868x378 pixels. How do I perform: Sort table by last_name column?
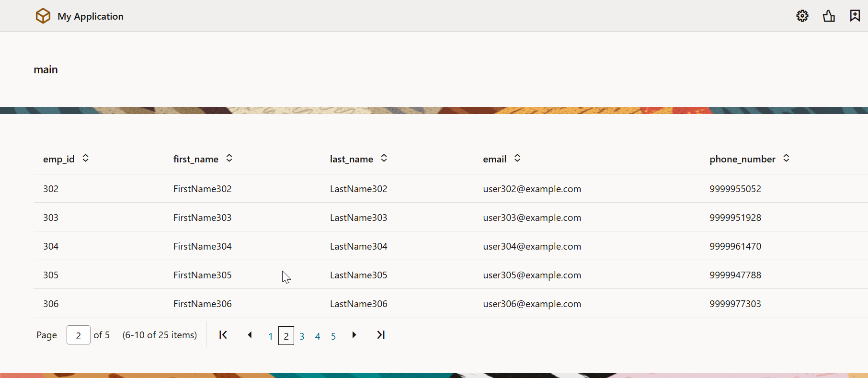(384, 158)
